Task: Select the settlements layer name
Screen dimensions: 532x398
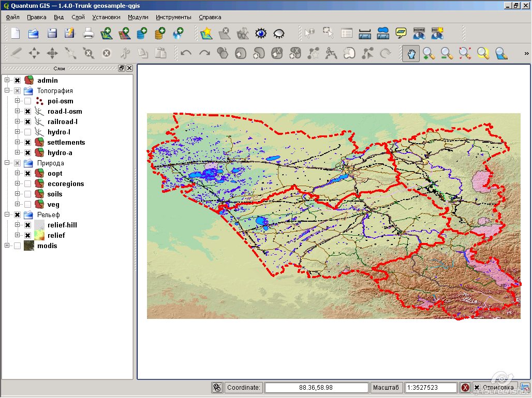Action: point(66,142)
